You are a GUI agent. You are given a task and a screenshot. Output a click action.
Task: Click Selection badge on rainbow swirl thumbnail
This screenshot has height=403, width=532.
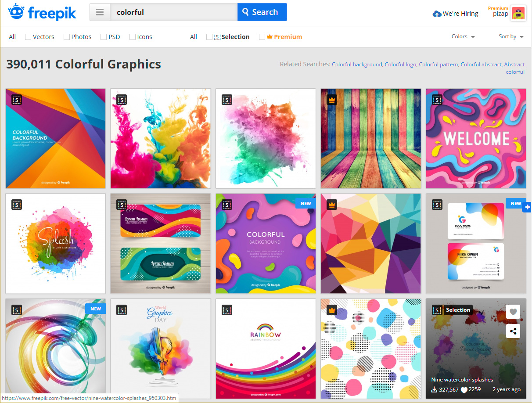click(x=16, y=310)
